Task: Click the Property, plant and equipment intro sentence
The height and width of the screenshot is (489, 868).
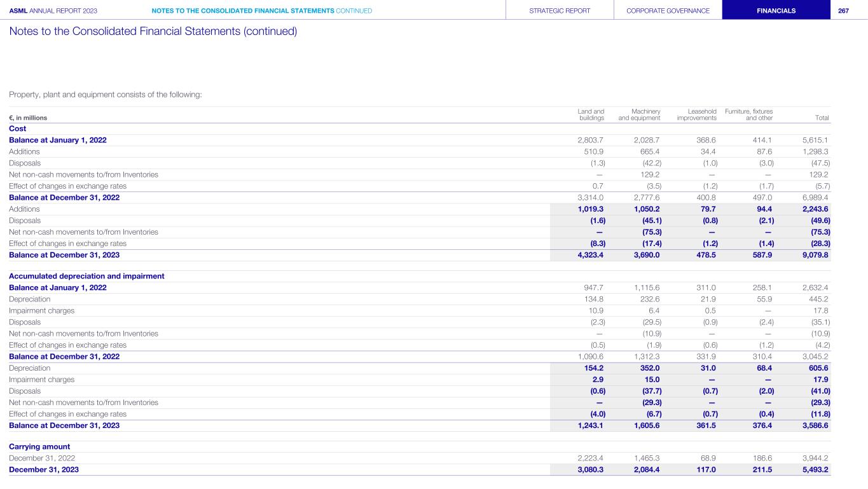Action: [105, 95]
